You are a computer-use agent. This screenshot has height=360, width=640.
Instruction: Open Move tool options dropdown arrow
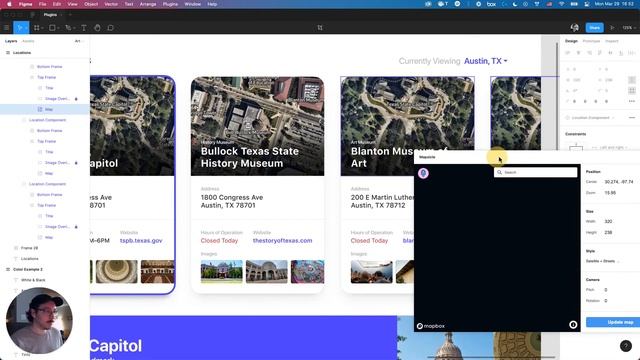tap(26, 28)
